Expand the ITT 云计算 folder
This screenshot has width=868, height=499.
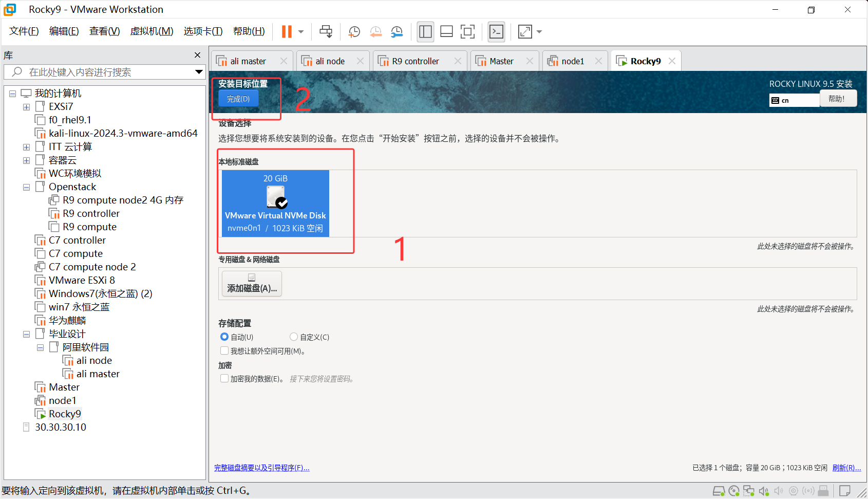tap(26, 147)
